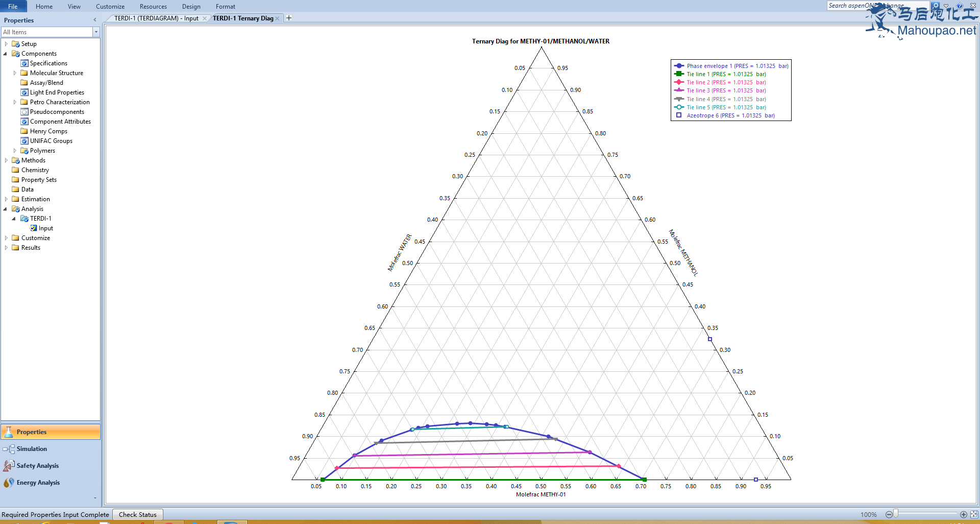Select Tie line 2 legend entry

point(720,82)
